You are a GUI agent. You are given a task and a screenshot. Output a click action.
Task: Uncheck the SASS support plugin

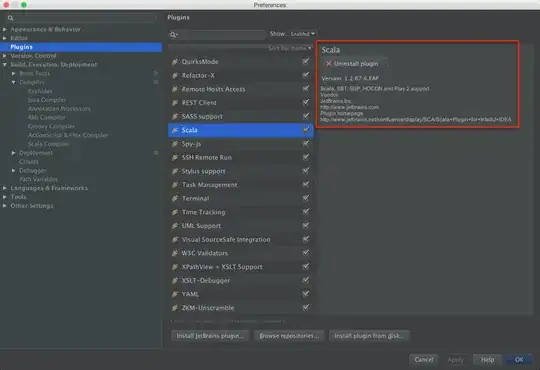(305, 116)
